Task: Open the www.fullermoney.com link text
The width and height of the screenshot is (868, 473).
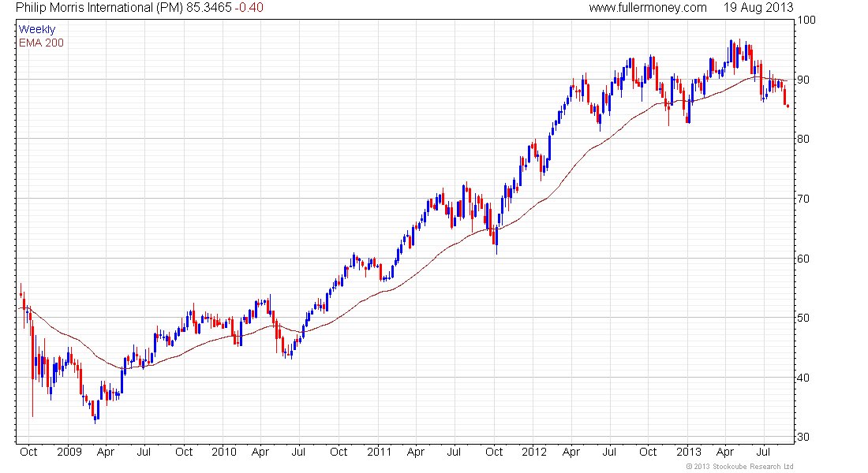Action: (x=648, y=8)
